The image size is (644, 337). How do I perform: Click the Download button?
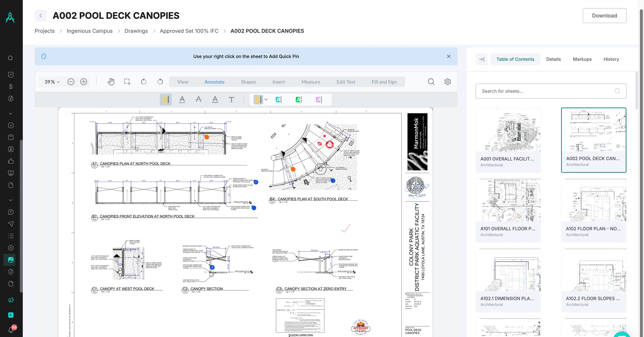[604, 16]
